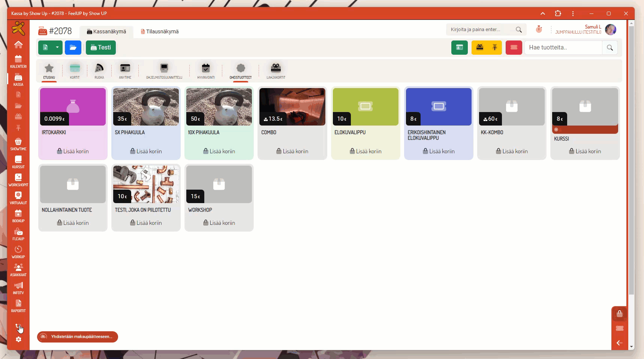Click the stopwatch icon in the header
The image size is (644, 359).
539,29
